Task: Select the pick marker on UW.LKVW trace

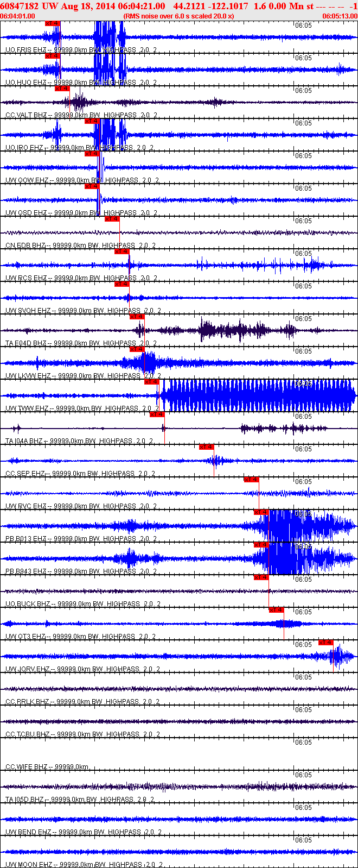Action: (137, 349)
